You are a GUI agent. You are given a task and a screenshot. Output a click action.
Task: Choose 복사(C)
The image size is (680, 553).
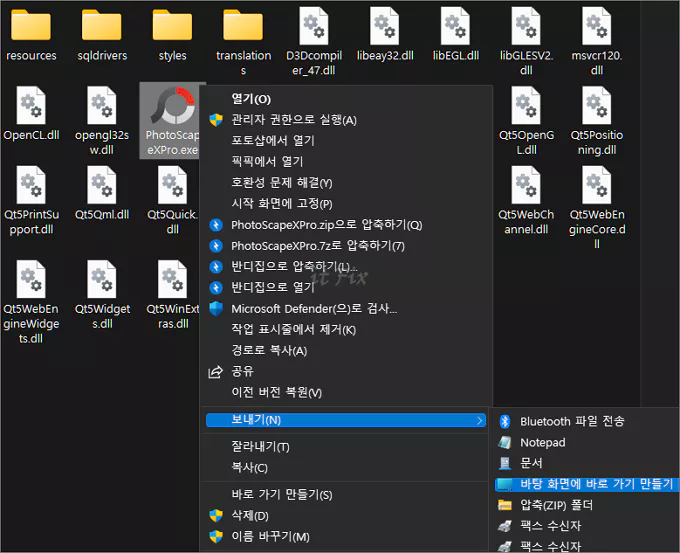[346, 468]
